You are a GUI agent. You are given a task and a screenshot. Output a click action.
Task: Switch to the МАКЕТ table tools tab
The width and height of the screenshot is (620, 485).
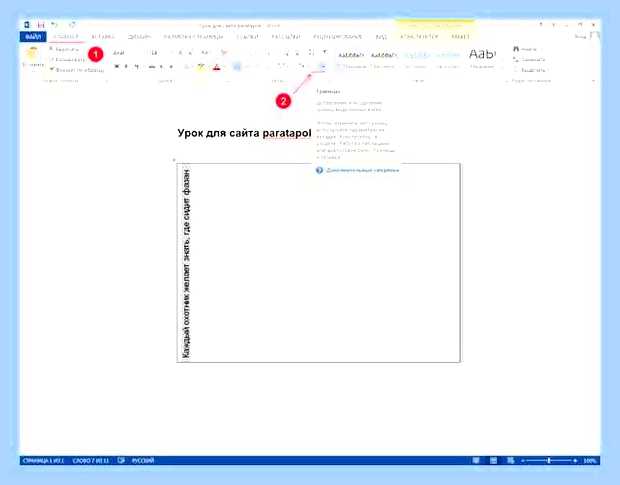460,37
